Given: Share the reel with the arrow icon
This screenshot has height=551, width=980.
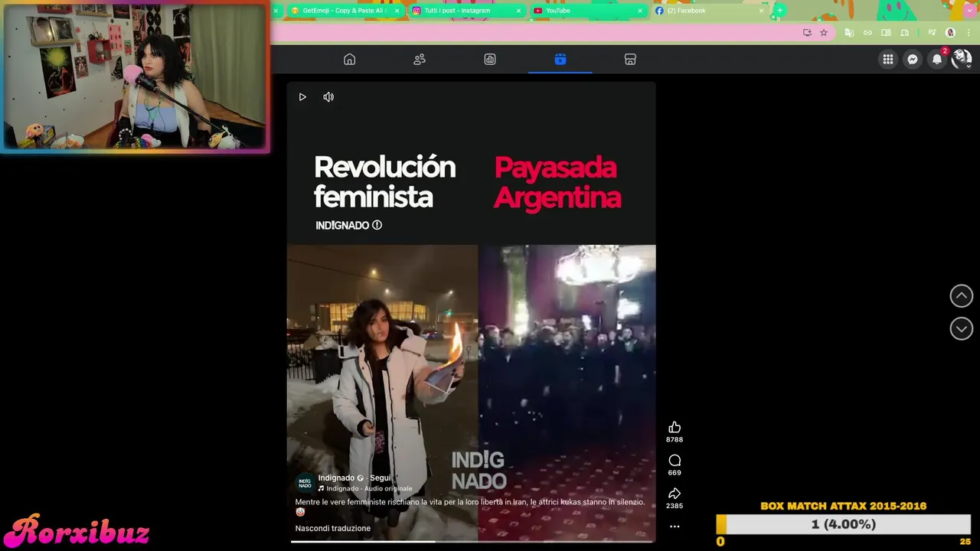Looking at the screenshot, I should (x=675, y=494).
